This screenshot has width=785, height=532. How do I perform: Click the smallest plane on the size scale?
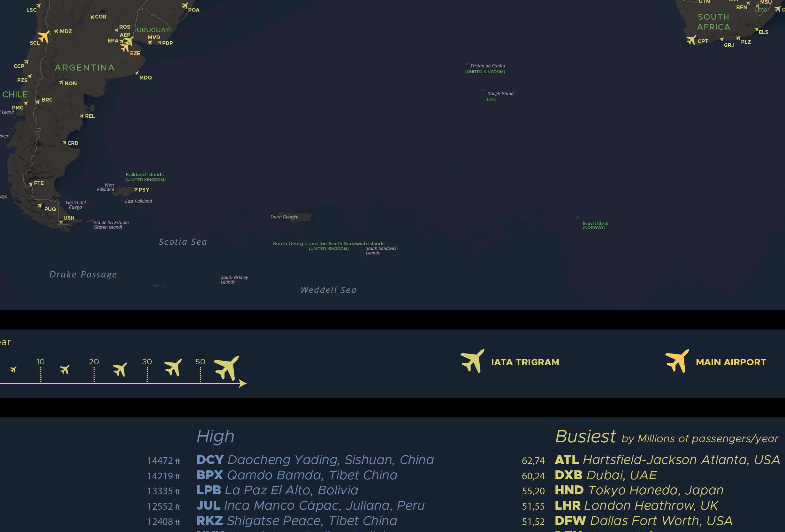13,369
